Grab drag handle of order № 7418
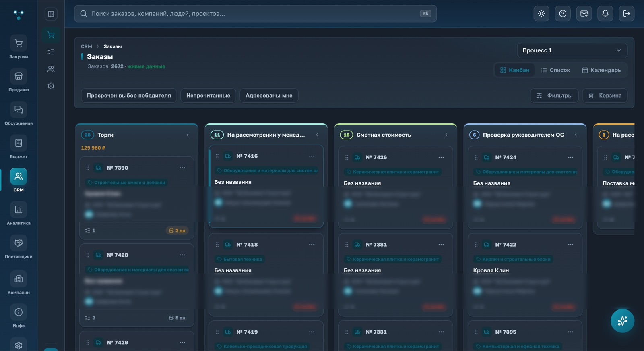The image size is (644, 351). pos(217,245)
